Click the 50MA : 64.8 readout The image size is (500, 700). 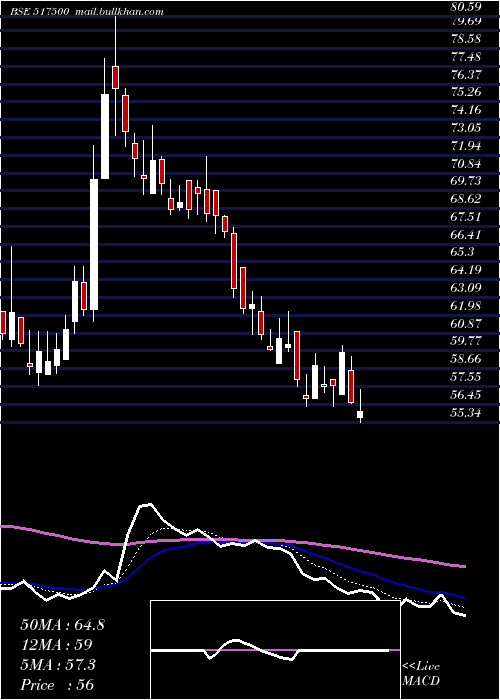[x=62, y=625]
